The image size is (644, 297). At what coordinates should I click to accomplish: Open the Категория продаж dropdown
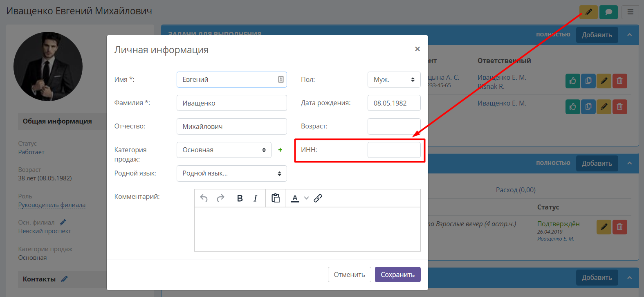coord(224,150)
